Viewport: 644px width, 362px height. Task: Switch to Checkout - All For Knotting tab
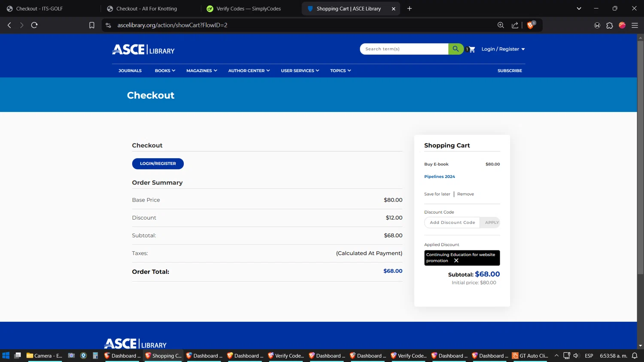click(x=150, y=9)
